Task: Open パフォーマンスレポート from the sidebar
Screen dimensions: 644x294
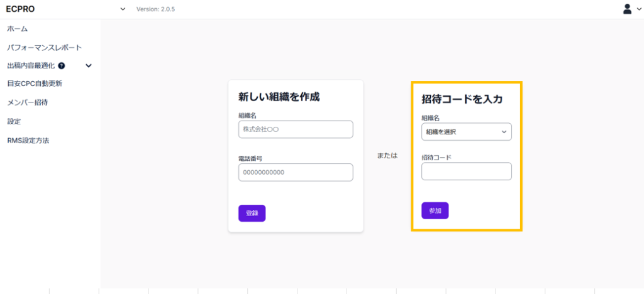Action: (x=44, y=47)
